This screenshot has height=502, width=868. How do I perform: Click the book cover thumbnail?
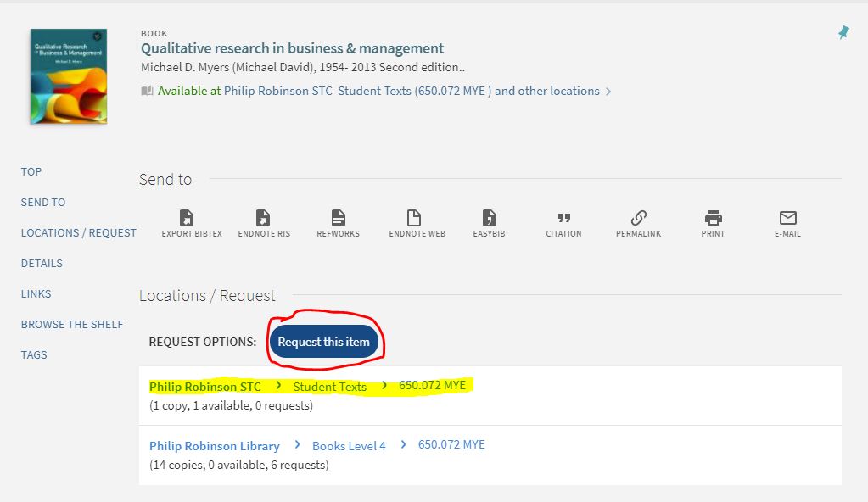68,76
